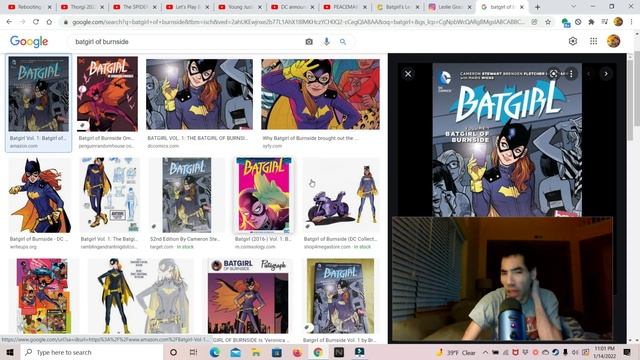Viewport: 640px width, 360px height.
Task: Click the address bar URL
Action: [x=298, y=22]
